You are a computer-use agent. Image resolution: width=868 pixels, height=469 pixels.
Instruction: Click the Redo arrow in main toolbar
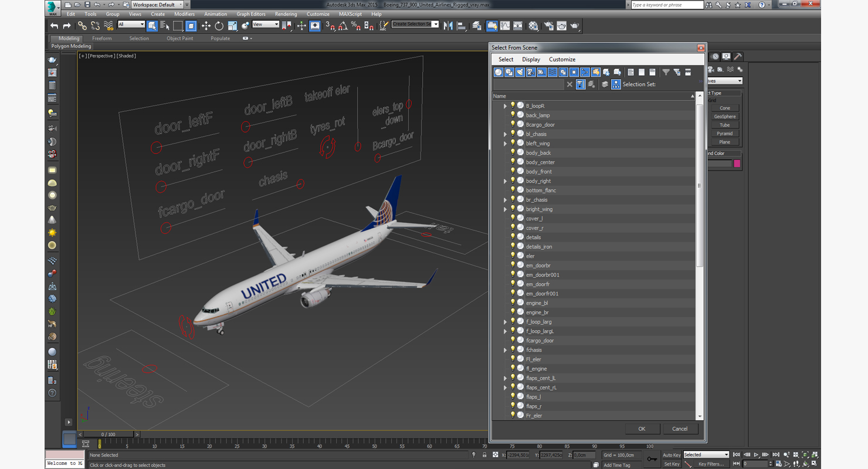pyautogui.click(x=66, y=26)
